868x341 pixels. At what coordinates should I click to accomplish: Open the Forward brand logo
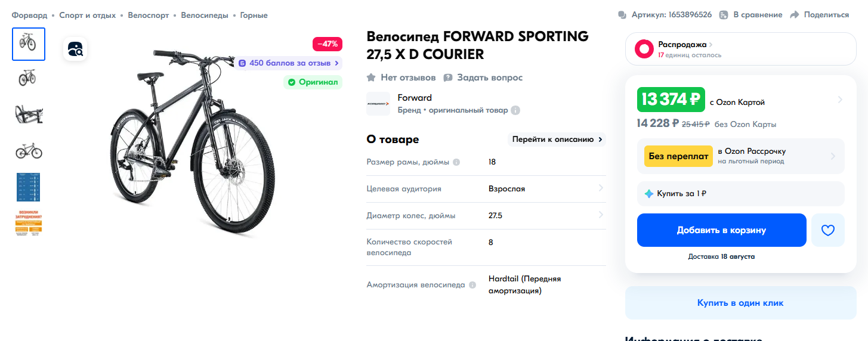(x=378, y=104)
